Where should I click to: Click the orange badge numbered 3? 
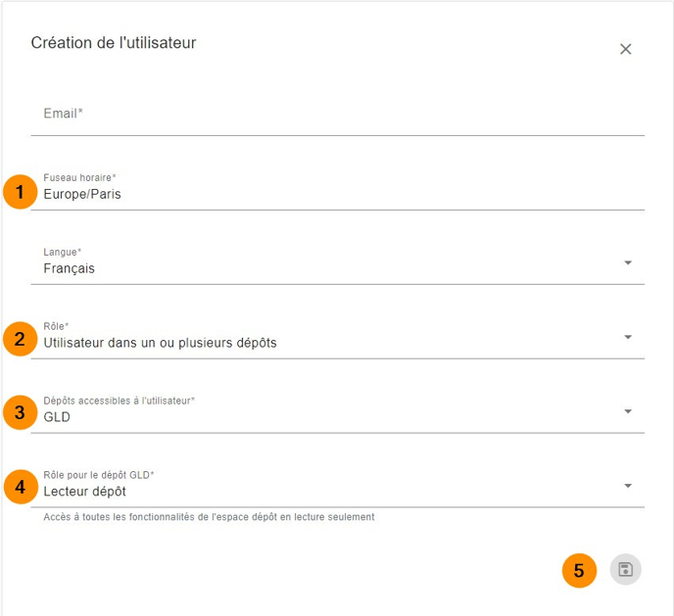[19, 413]
